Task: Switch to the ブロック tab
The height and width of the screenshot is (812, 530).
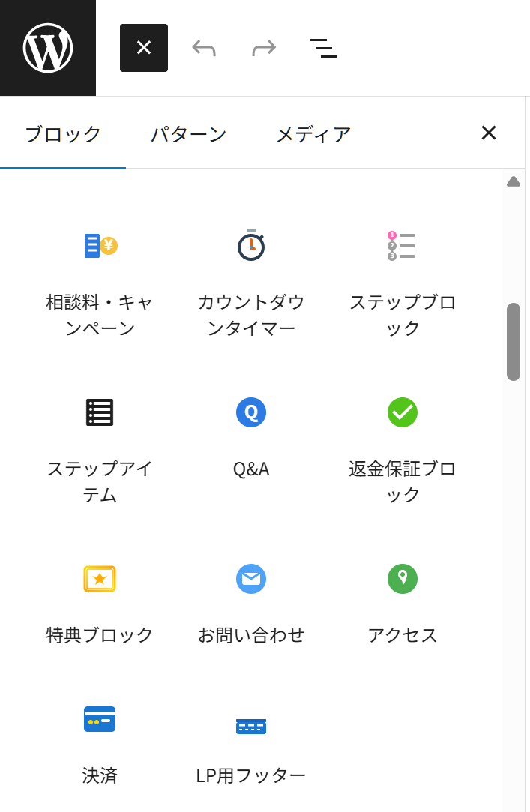Action: (63, 134)
